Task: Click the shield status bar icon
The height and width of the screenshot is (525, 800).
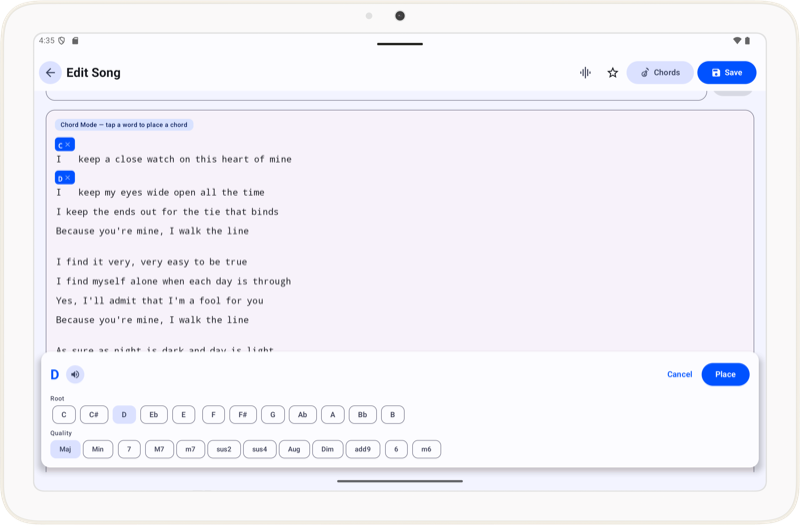Action: [62, 40]
